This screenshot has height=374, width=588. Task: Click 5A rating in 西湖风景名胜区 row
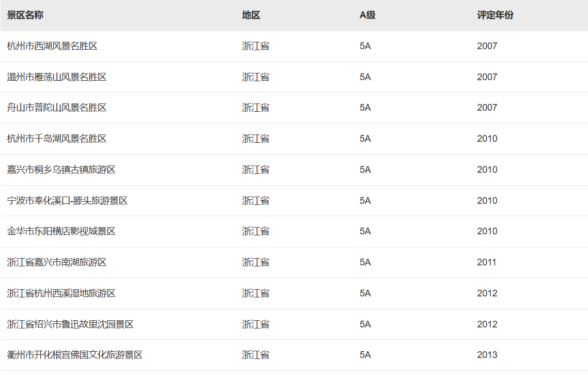tap(365, 46)
